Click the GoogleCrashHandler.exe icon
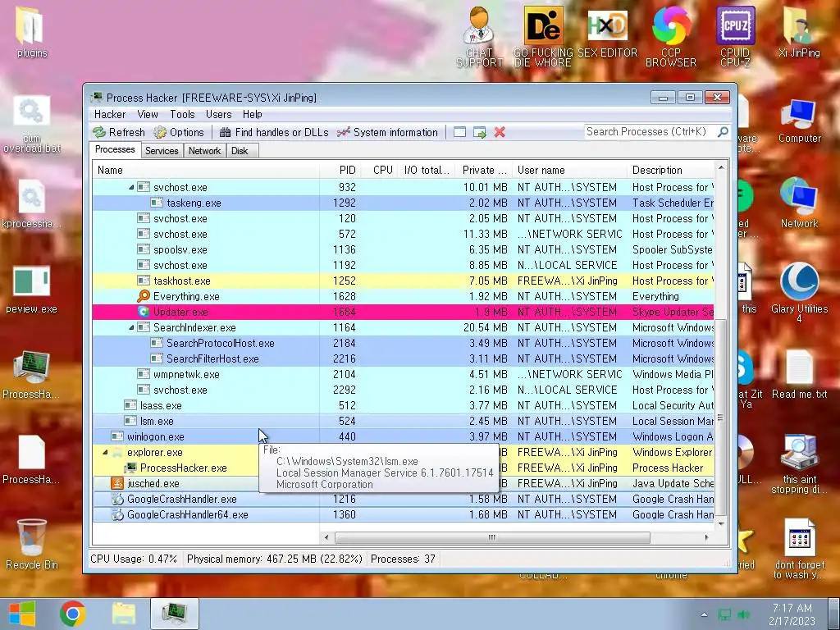This screenshot has height=630, width=840. point(116,499)
